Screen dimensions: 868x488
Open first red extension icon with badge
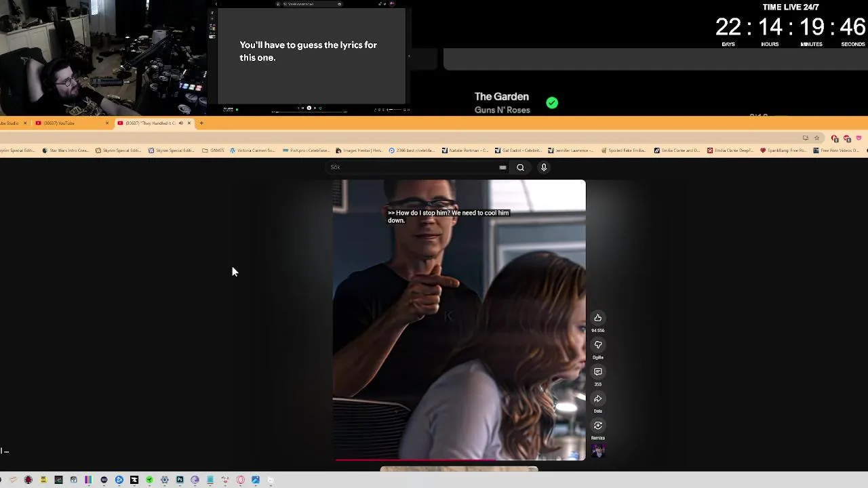pyautogui.click(x=835, y=138)
